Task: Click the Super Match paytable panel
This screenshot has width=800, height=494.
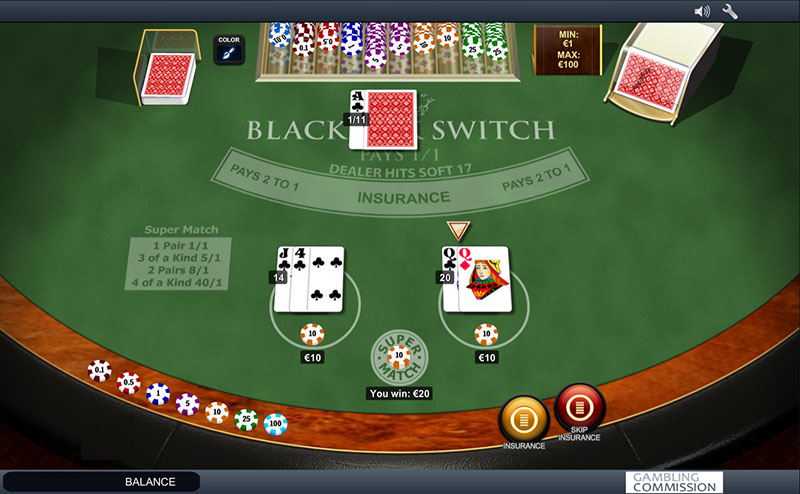Action: click(178, 264)
